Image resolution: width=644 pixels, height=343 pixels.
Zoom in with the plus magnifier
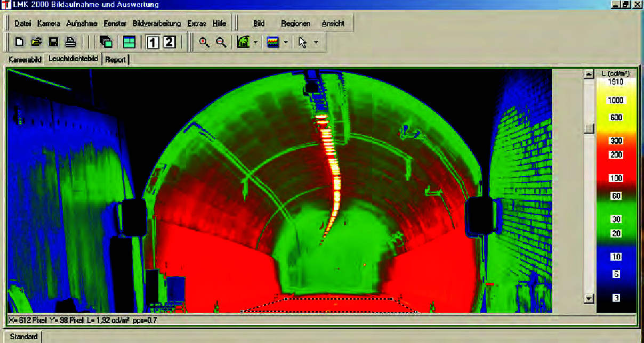point(204,42)
